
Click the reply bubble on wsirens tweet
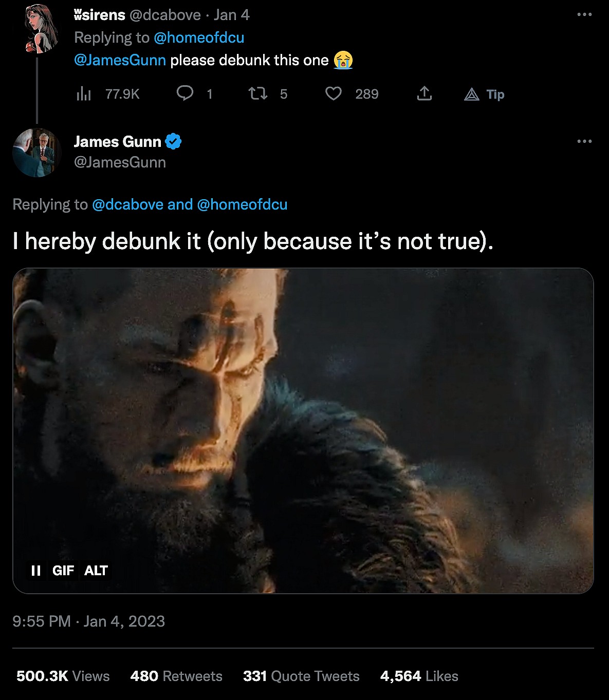[185, 93]
